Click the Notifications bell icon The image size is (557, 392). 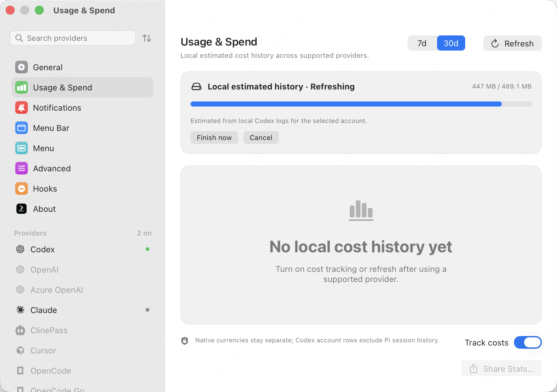click(x=22, y=108)
